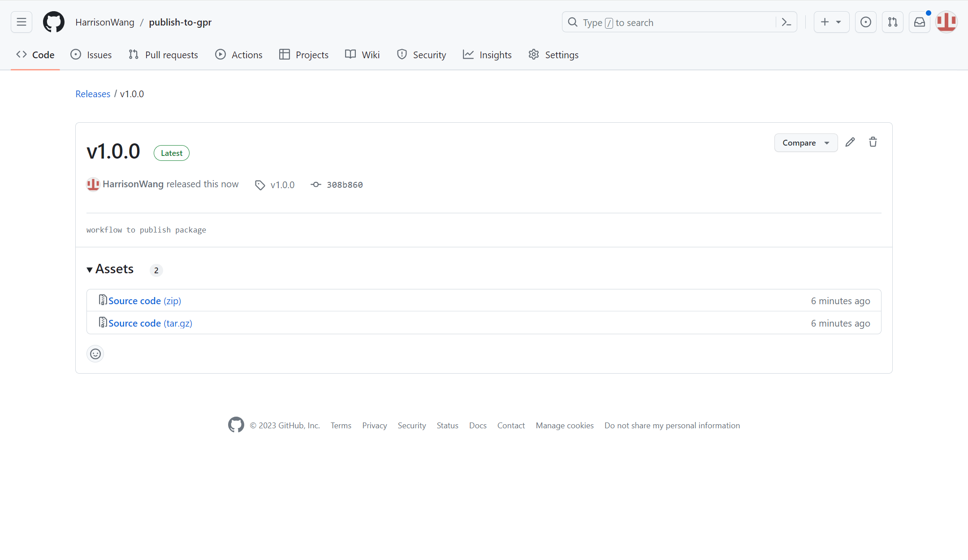
Task: Click the trash delete release icon
Action: coord(873,142)
